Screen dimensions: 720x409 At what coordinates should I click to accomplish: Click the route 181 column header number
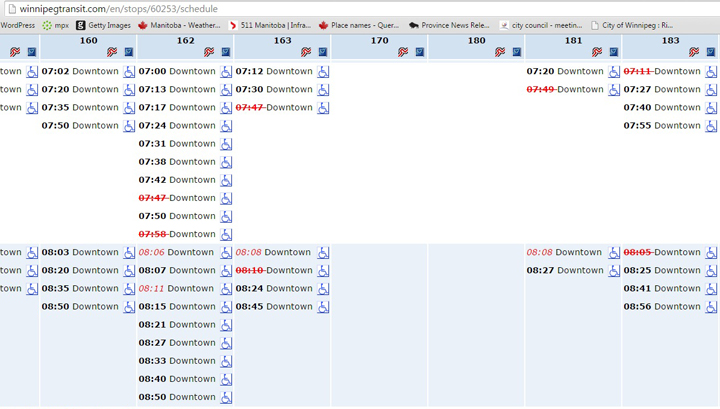tap(574, 40)
